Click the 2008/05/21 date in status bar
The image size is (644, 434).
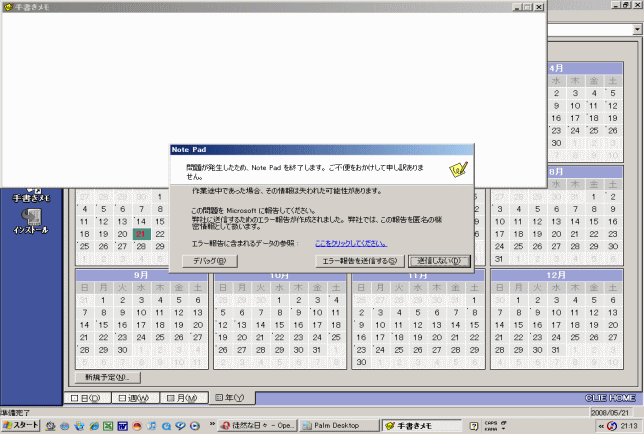[610, 413]
